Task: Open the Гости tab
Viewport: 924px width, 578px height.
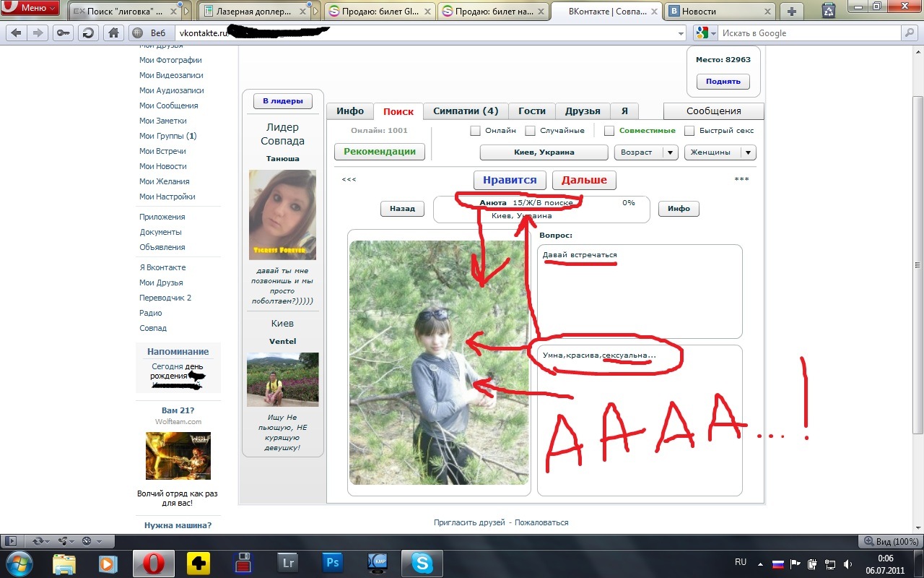Action: coord(532,111)
